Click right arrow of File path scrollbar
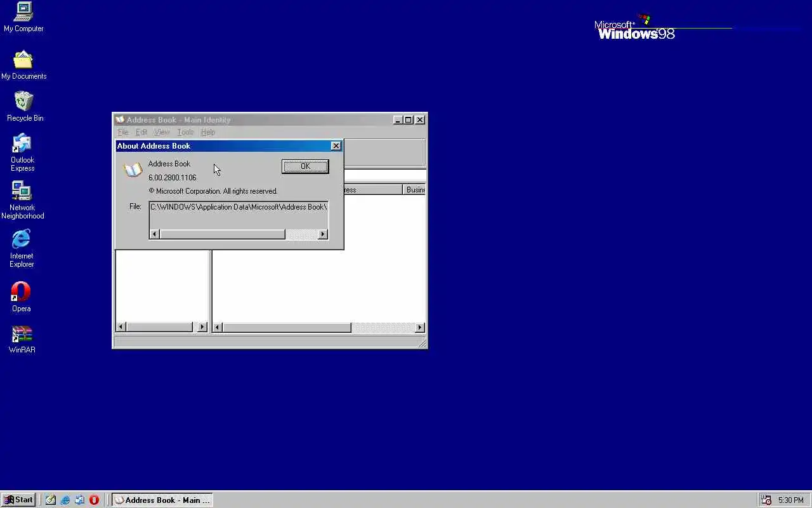This screenshot has width=812, height=508. (322, 234)
